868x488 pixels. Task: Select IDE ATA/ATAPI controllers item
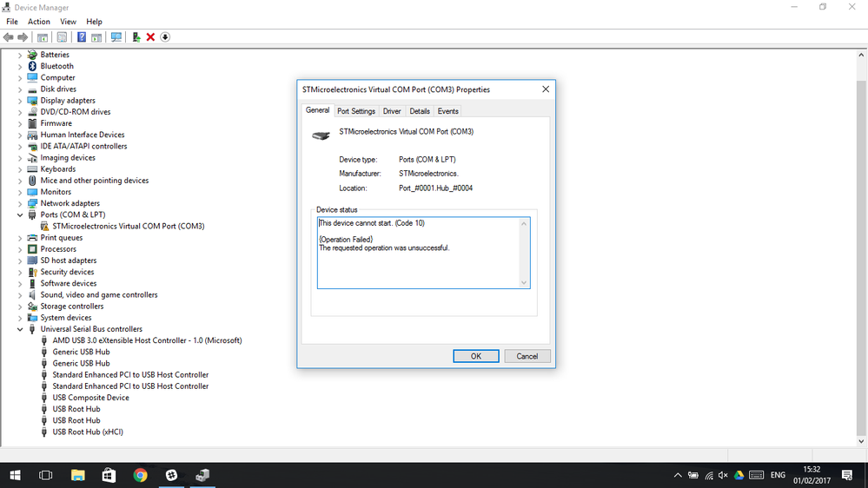tap(83, 146)
